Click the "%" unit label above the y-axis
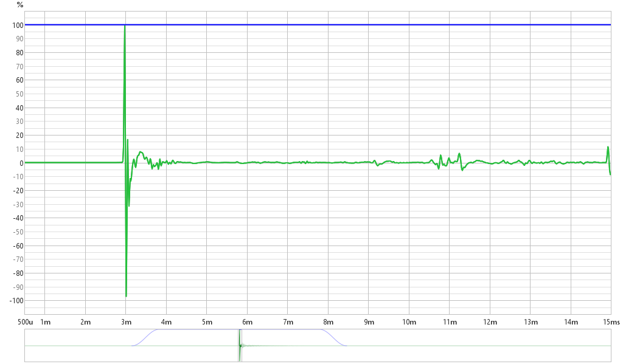The width and height of the screenshot is (623, 364). 20,5
